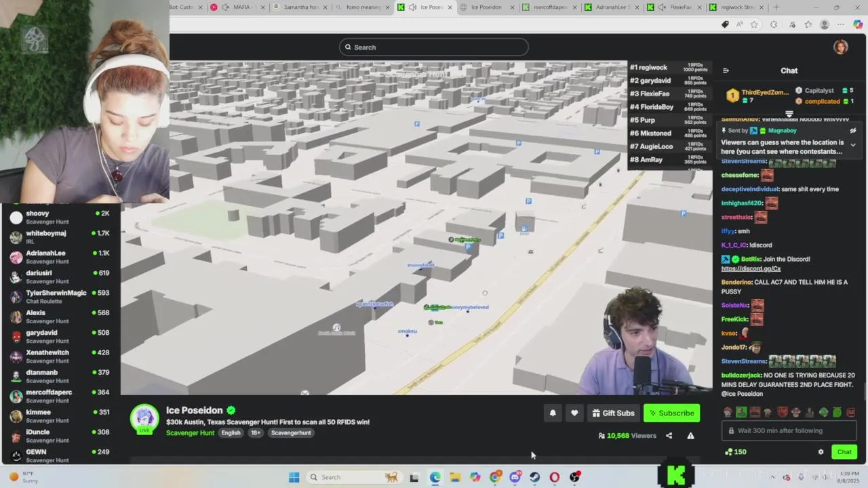
Task: Click the #1 regiwock leaderboard entry
Action: point(668,68)
